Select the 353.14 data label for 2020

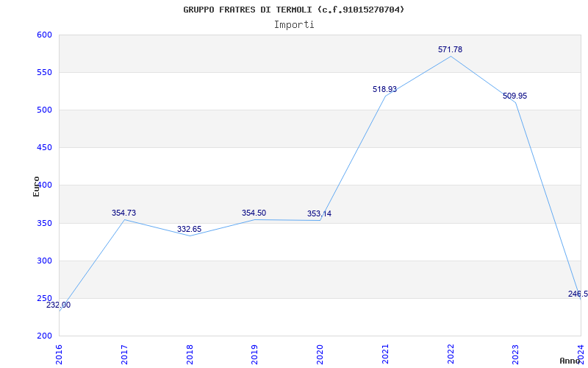coord(319,214)
